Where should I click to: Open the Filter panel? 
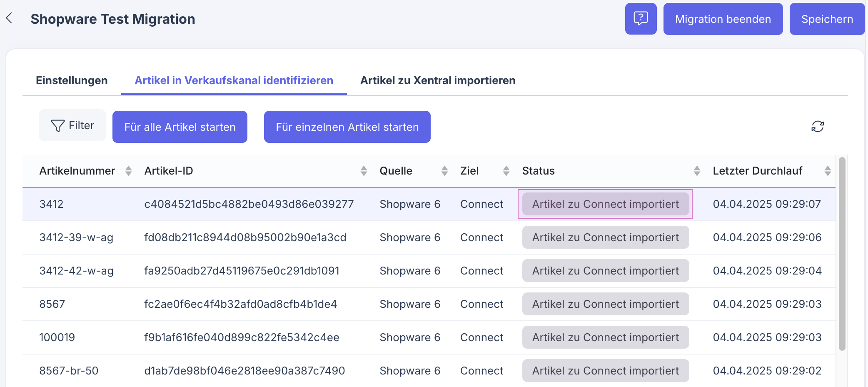click(72, 125)
